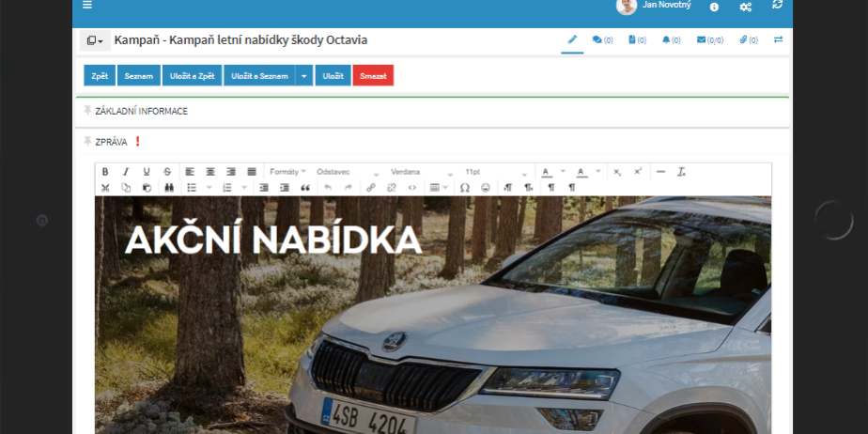868x434 pixels.
Task: Open the text color picker arrow
Action: pos(563,172)
